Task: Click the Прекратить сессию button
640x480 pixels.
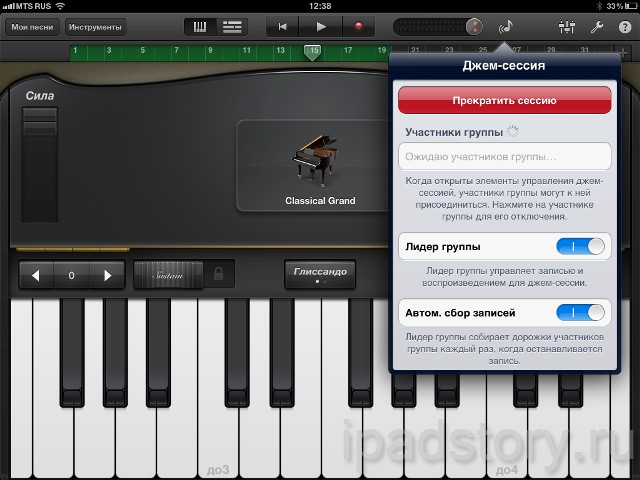Action: tap(504, 100)
